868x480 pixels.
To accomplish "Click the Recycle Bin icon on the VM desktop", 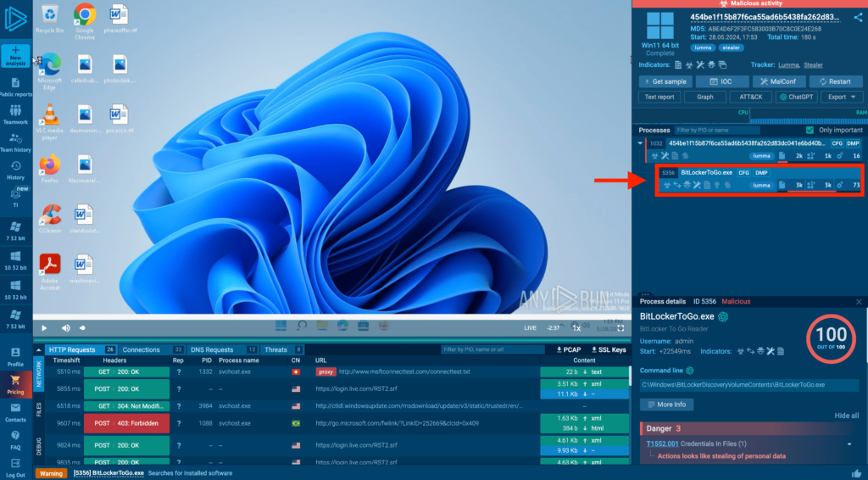I will point(50,19).
